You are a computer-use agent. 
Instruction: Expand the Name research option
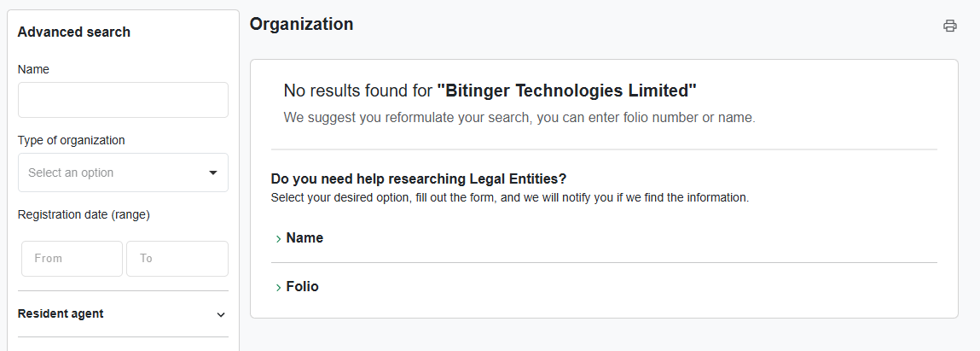click(304, 238)
